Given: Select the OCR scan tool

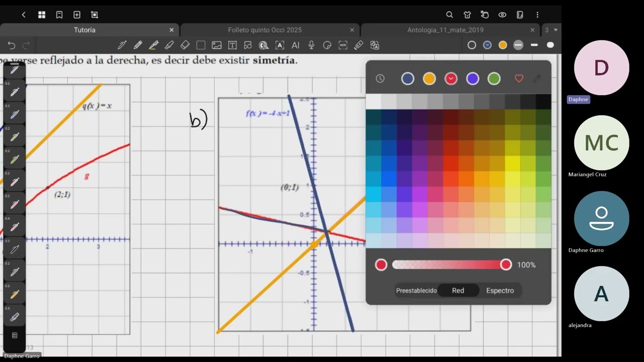Looking at the screenshot, I should pos(343,45).
